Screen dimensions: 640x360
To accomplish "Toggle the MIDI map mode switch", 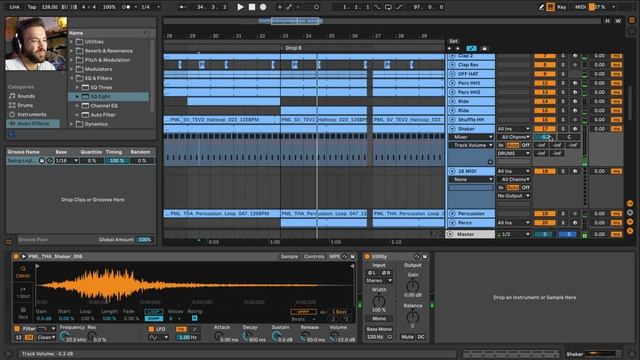I will pos(580,7).
